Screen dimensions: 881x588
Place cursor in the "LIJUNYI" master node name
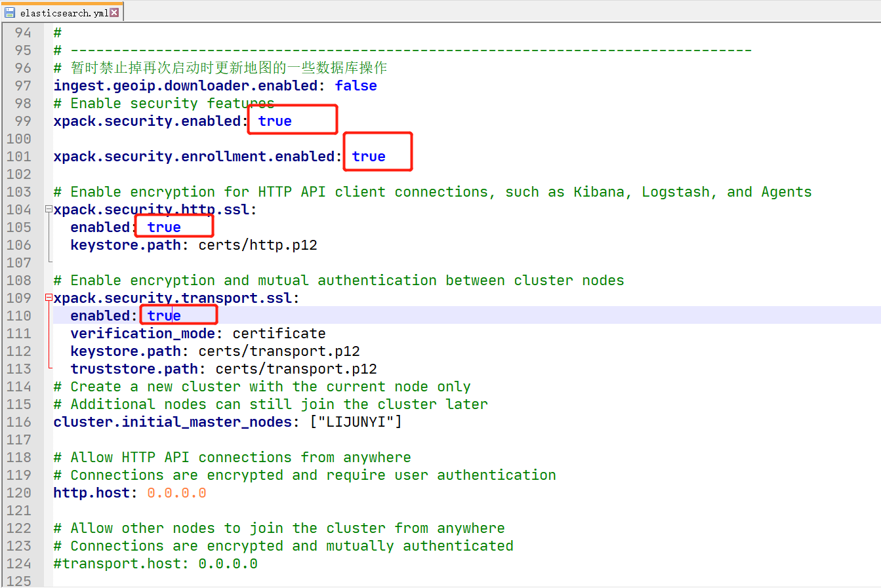356,422
